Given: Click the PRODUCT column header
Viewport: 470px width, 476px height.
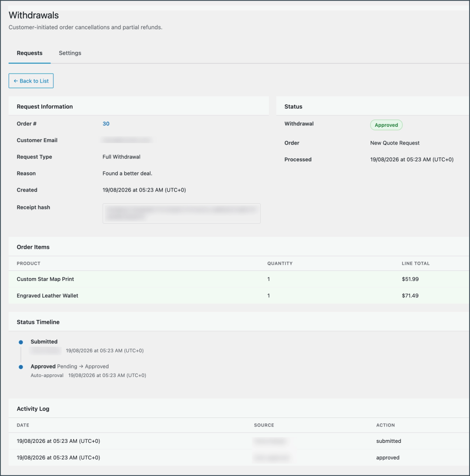Looking at the screenshot, I should coord(28,264).
